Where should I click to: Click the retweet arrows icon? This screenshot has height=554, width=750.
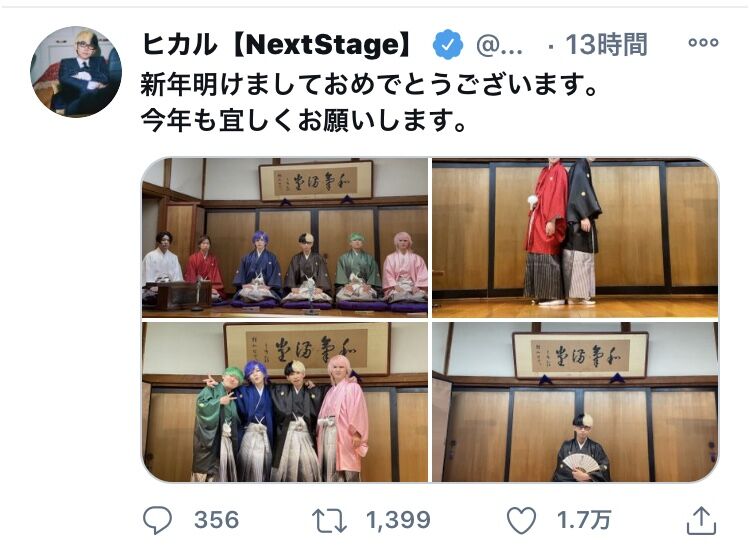pyautogui.click(x=329, y=521)
